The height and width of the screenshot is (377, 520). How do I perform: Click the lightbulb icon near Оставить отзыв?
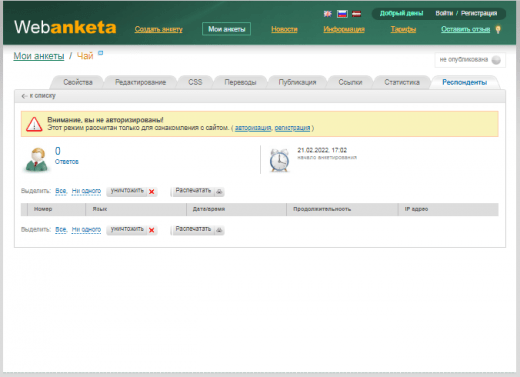coord(498,29)
